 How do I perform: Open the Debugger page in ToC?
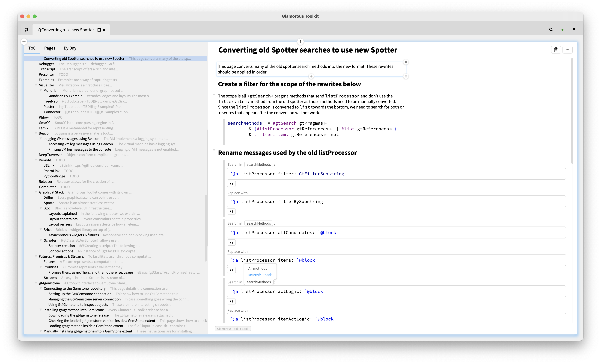[46, 64]
